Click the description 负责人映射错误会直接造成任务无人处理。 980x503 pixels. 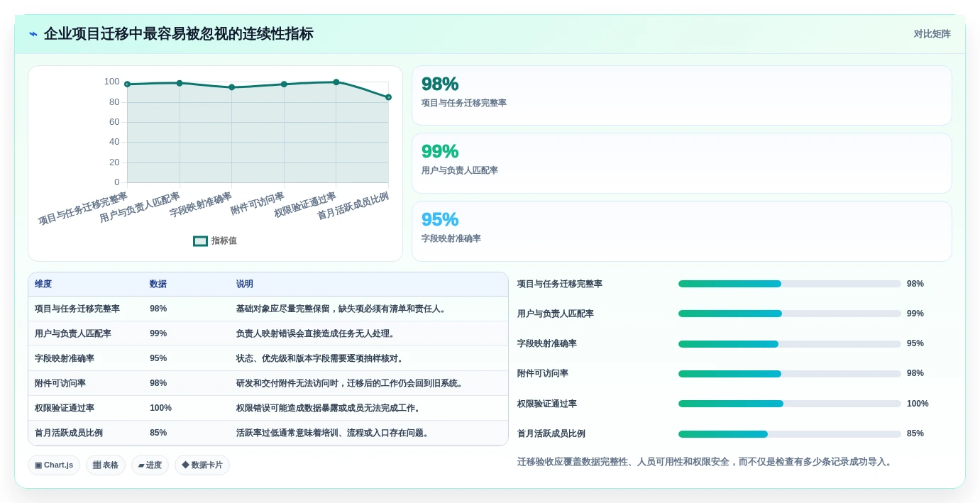[x=316, y=333]
